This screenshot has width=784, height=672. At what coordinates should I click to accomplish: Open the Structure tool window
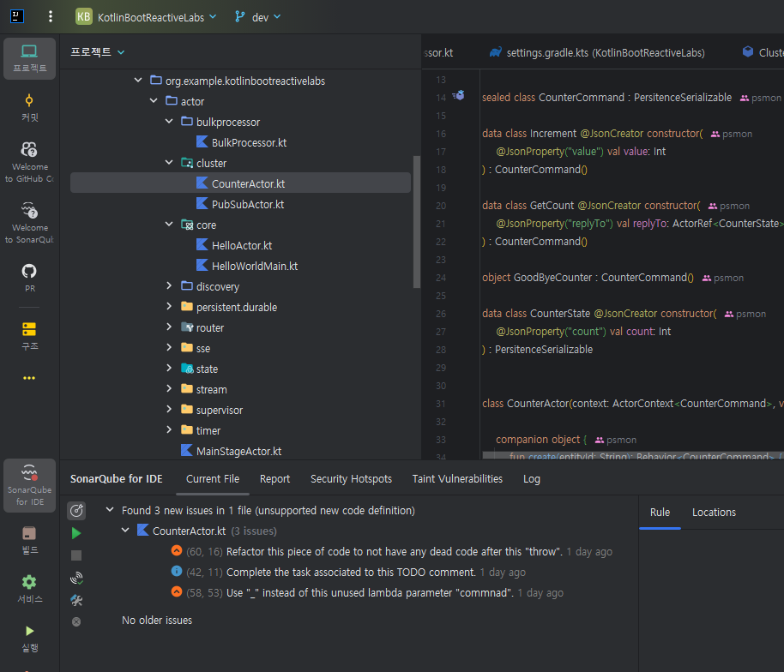click(x=29, y=336)
